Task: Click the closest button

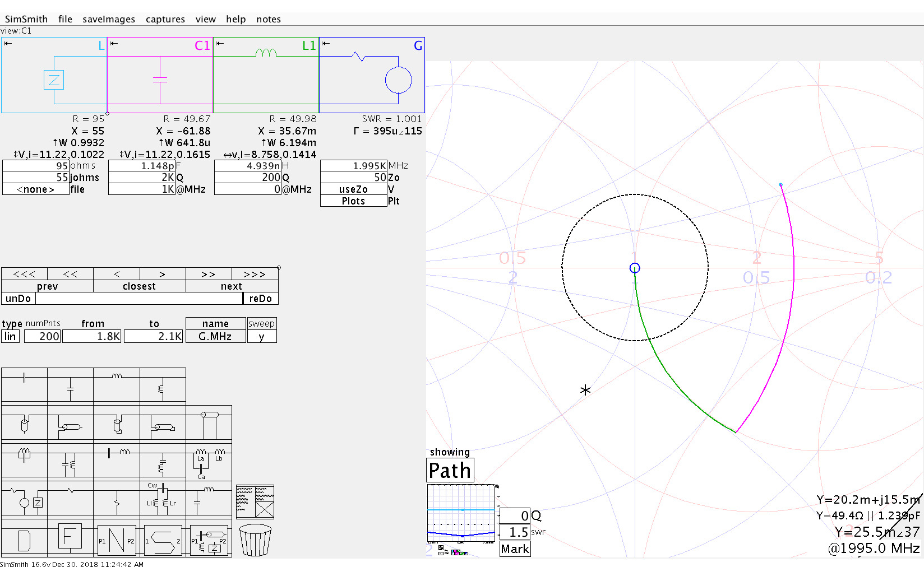Action: (139, 286)
